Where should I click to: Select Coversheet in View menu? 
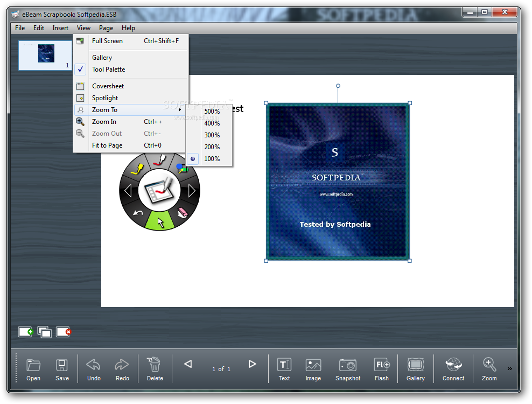point(131,86)
